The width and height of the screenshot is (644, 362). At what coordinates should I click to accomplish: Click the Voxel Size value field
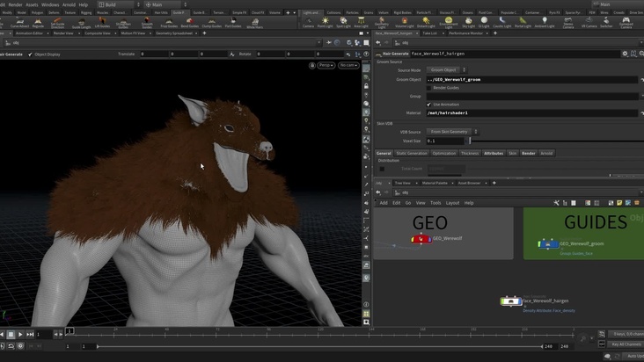[x=445, y=141]
